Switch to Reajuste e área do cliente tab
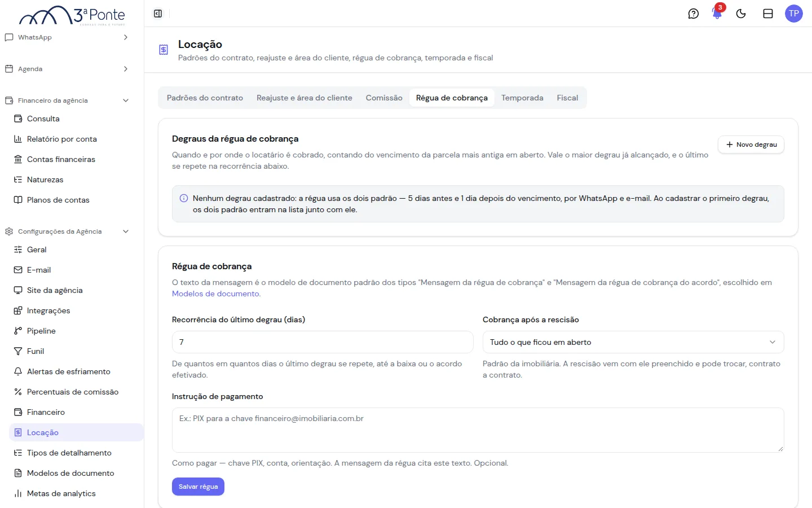This screenshot has width=812, height=508. pyautogui.click(x=304, y=98)
